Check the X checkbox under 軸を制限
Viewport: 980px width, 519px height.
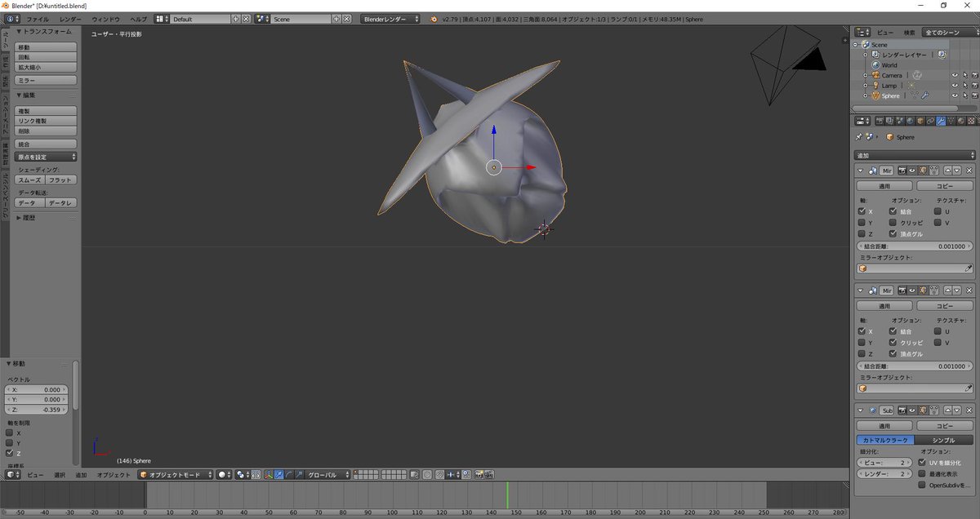pyautogui.click(x=10, y=433)
